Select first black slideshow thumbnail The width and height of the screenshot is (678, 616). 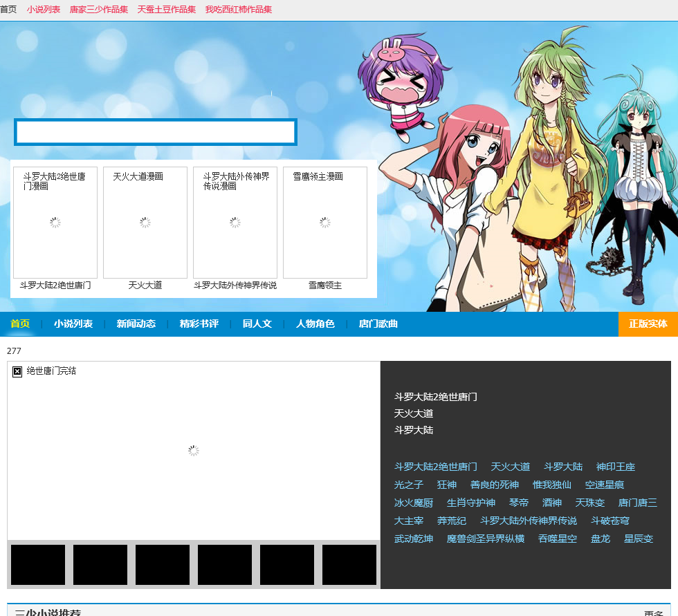pyautogui.click(x=38, y=565)
